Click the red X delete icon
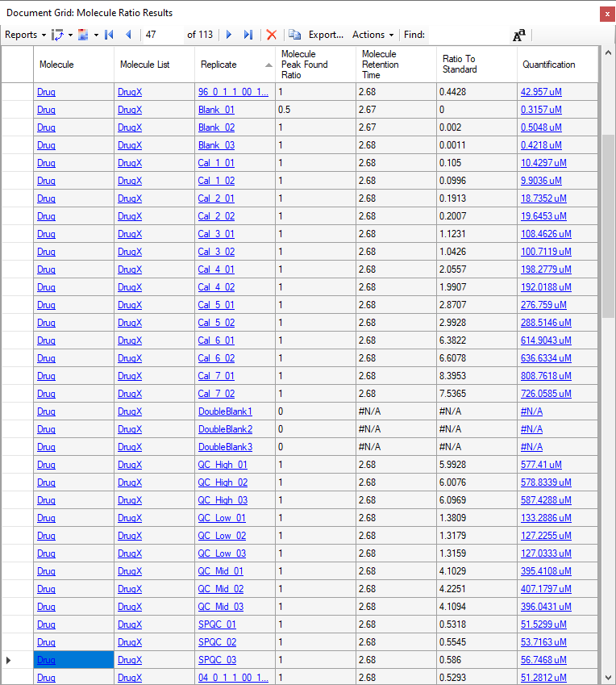This screenshot has width=616, height=685. click(272, 35)
